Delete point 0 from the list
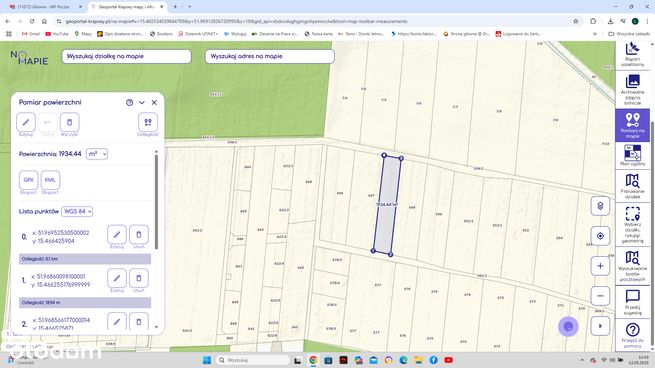 [139, 235]
